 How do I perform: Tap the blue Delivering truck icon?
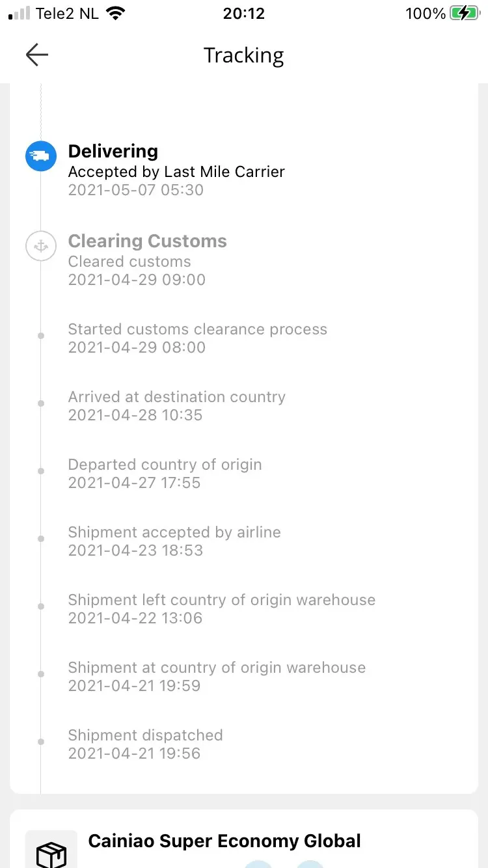(41, 156)
